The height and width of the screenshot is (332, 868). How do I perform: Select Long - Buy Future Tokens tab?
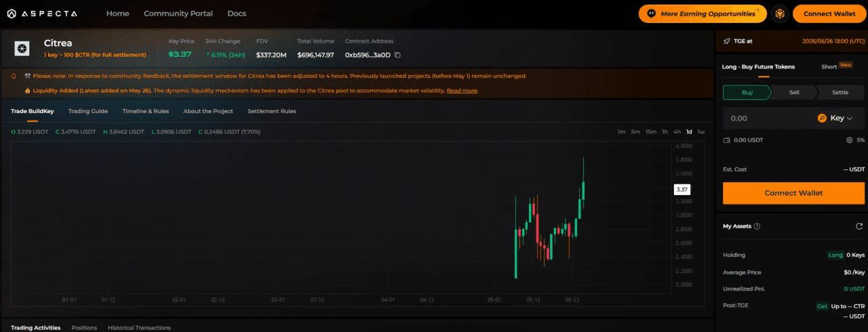(x=758, y=66)
